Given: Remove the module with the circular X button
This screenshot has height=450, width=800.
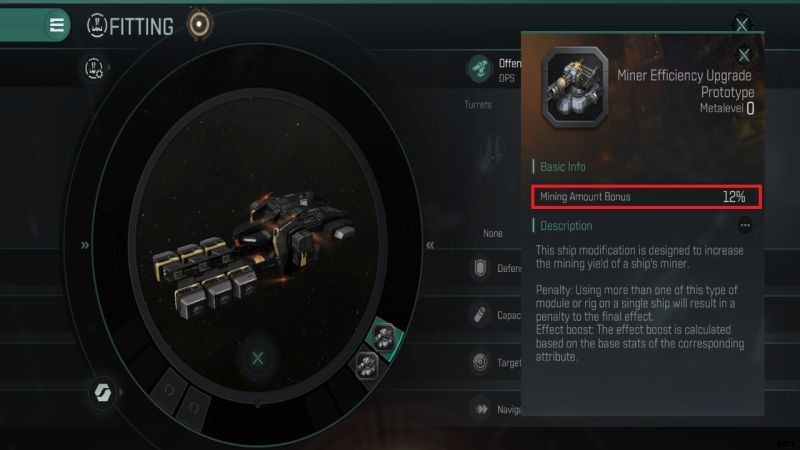Looking at the screenshot, I should pos(258,358).
